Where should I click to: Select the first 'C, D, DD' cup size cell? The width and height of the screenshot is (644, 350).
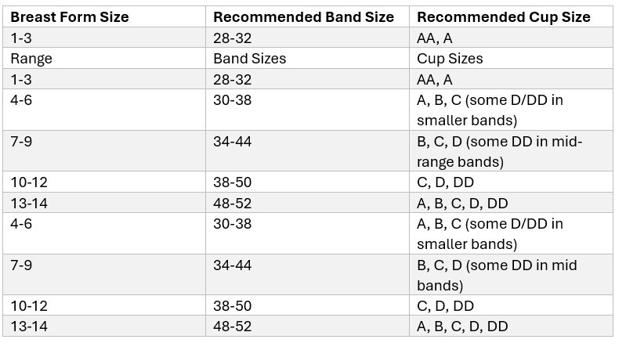click(511, 182)
